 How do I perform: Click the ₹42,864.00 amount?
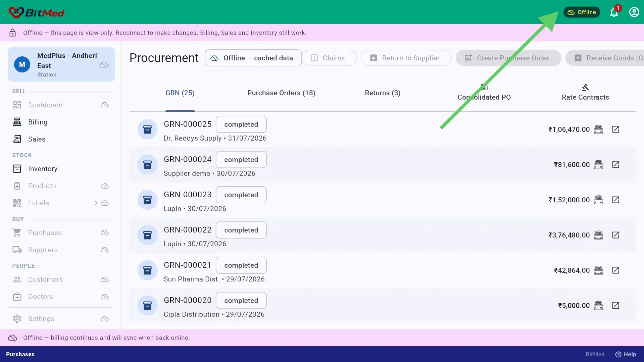coord(572,270)
